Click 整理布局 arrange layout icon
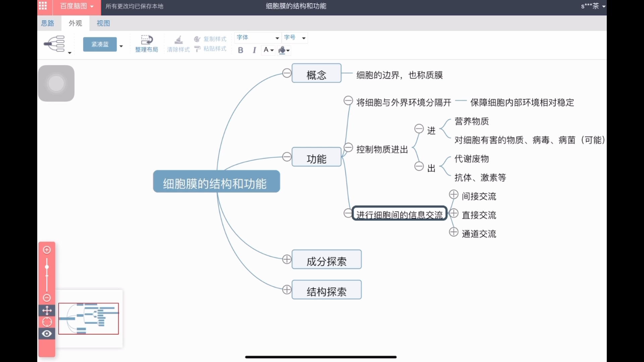This screenshot has width=644, height=362. [147, 44]
